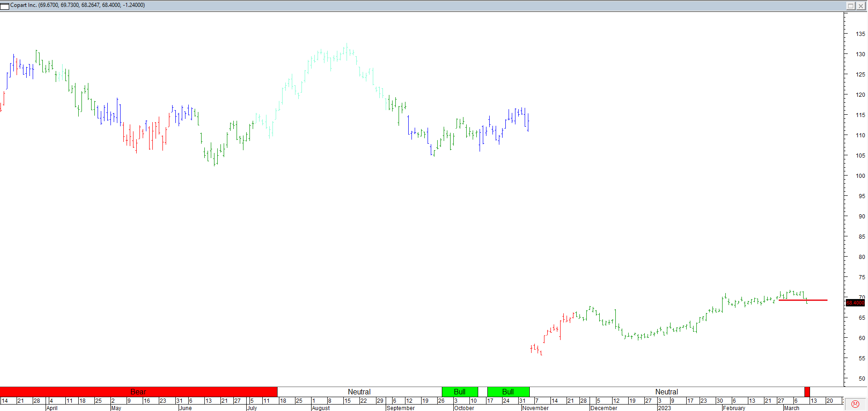Click the 105 price axis value

point(860,156)
